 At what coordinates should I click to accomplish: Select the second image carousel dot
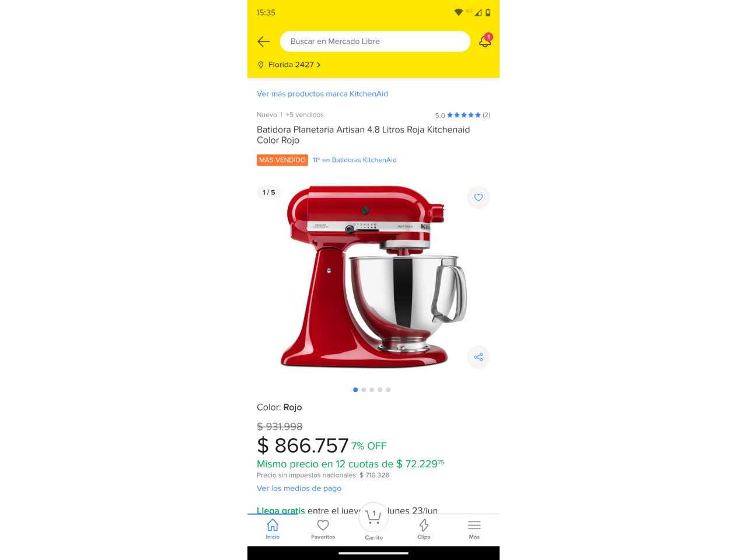(x=364, y=390)
